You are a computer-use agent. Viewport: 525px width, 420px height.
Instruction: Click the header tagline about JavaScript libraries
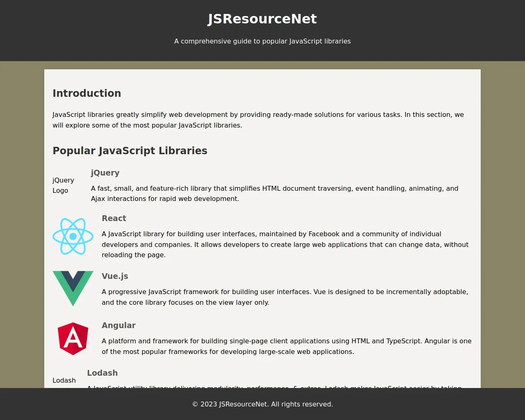pyautogui.click(x=262, y=41)
